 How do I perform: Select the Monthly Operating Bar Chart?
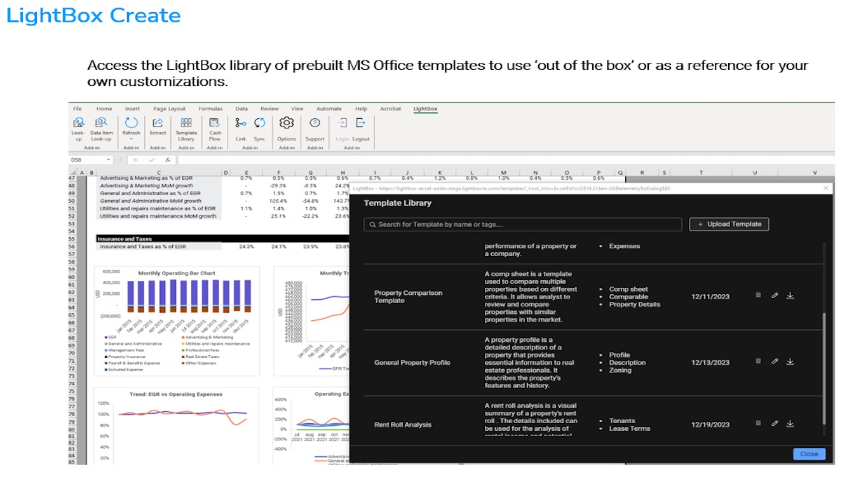pos(177,322)
